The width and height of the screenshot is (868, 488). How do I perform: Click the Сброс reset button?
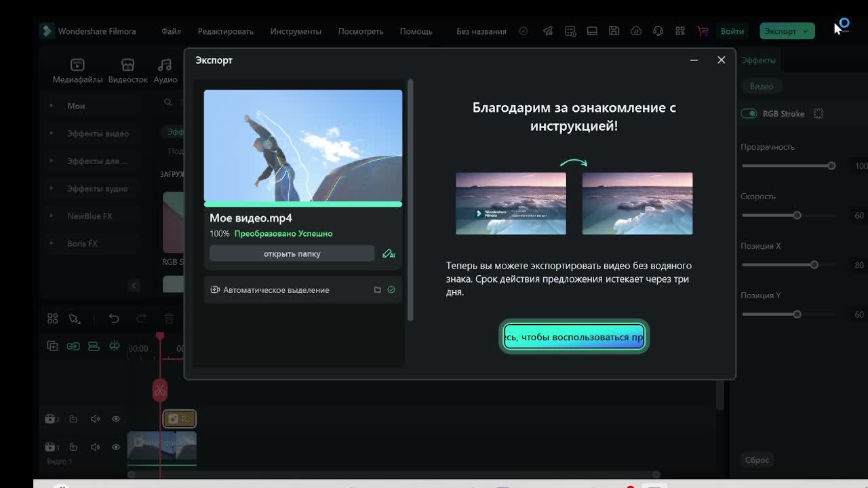757,460
